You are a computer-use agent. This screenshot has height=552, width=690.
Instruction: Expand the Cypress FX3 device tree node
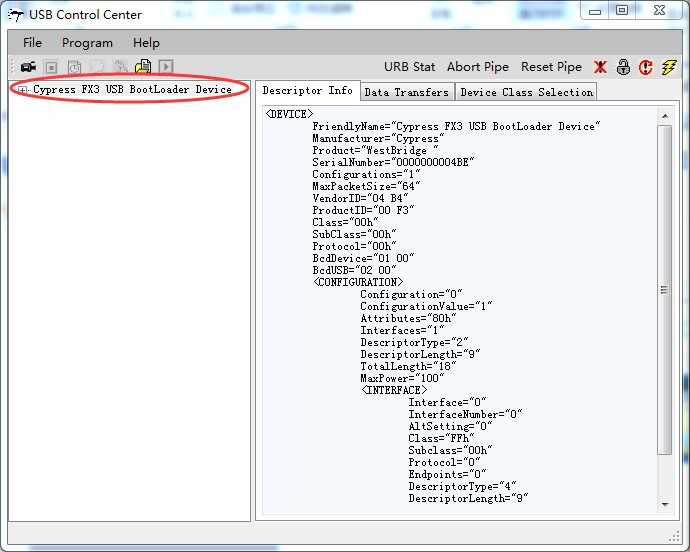point(22,90)
